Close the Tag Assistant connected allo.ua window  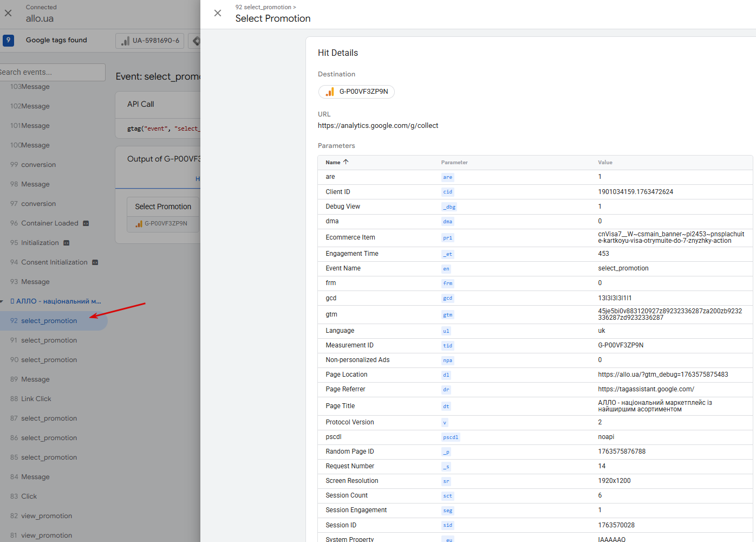click(x=8, y=13)
